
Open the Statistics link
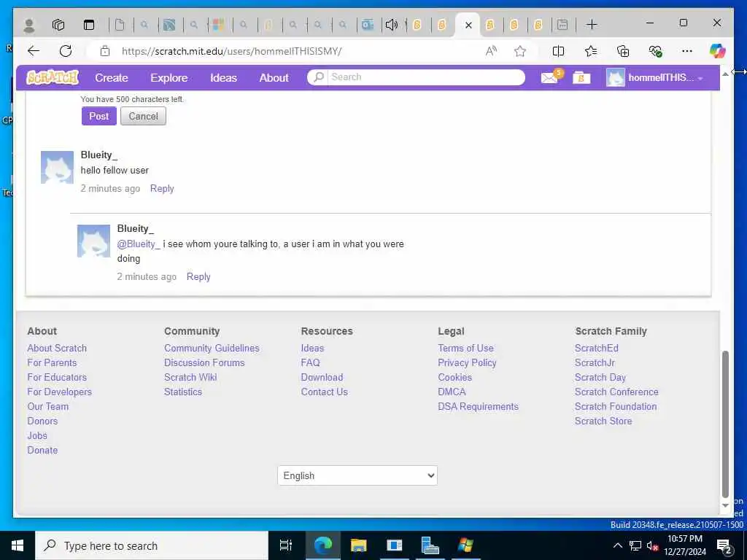coord(183,392)
